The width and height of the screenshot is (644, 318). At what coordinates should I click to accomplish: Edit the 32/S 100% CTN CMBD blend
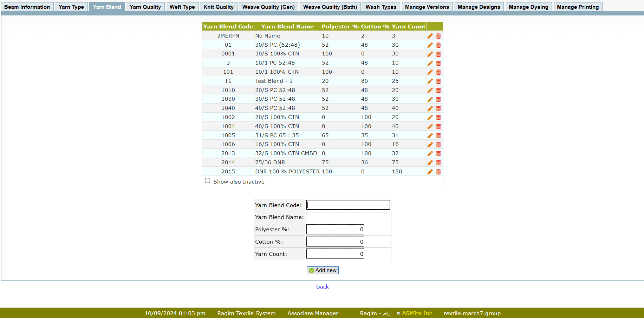coord(430,153)
